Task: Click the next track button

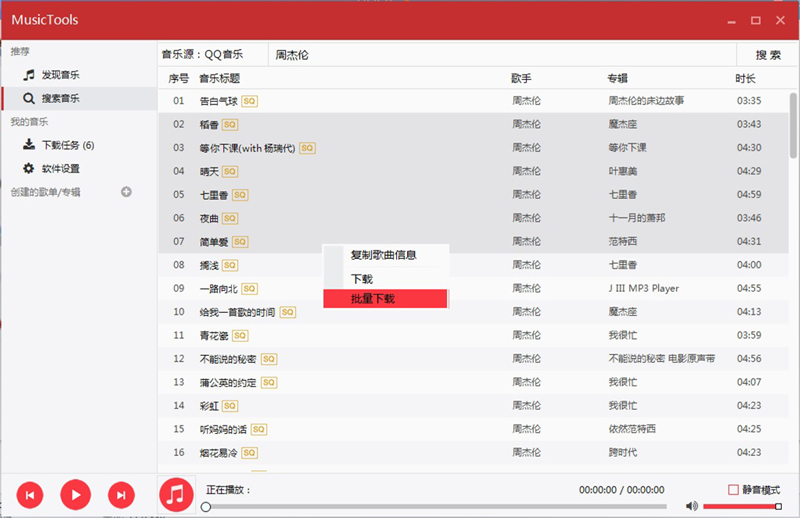Action: tap(121, 495)
